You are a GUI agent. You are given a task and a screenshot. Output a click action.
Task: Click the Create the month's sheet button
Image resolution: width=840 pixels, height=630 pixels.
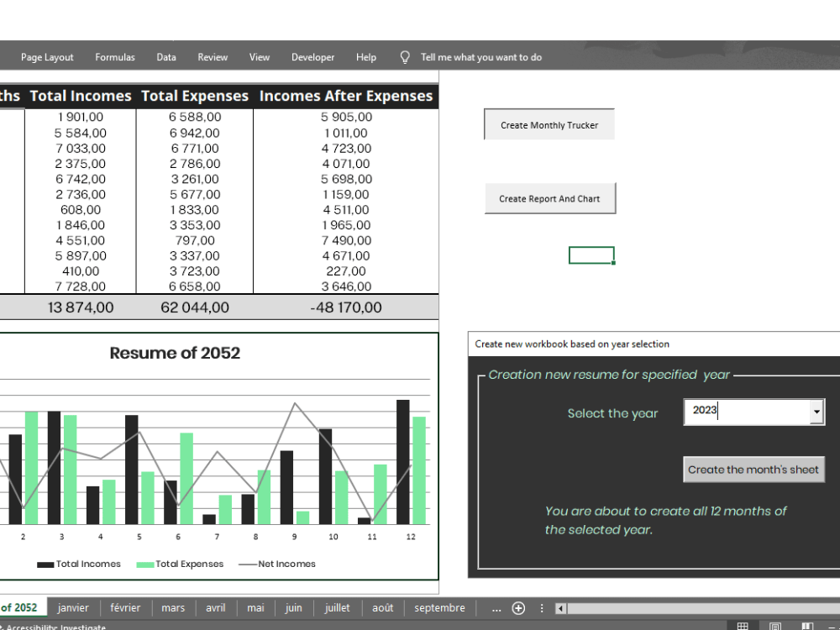click(x=753, y=470)
